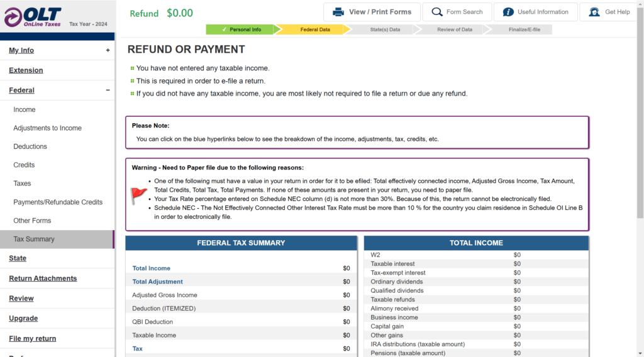Click the Total Income blue hyperlink
644x357 pixels.
click(x=151, y=268)
